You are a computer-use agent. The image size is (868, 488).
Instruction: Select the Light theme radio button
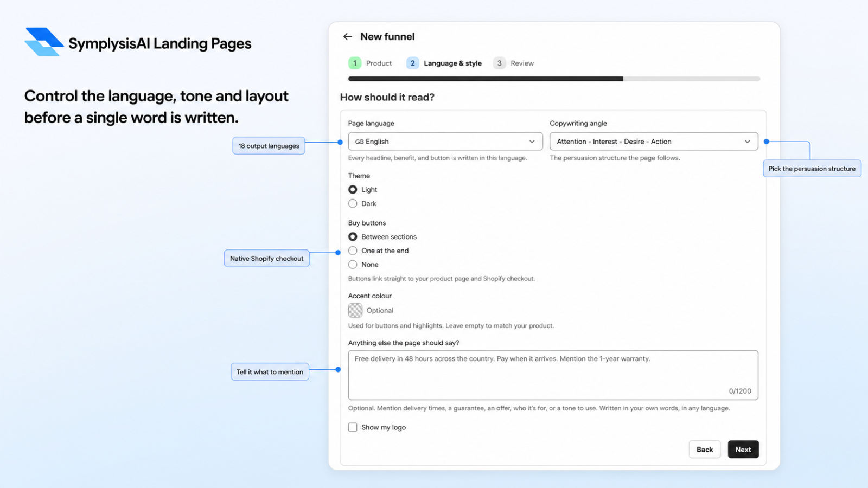[353, 190]
